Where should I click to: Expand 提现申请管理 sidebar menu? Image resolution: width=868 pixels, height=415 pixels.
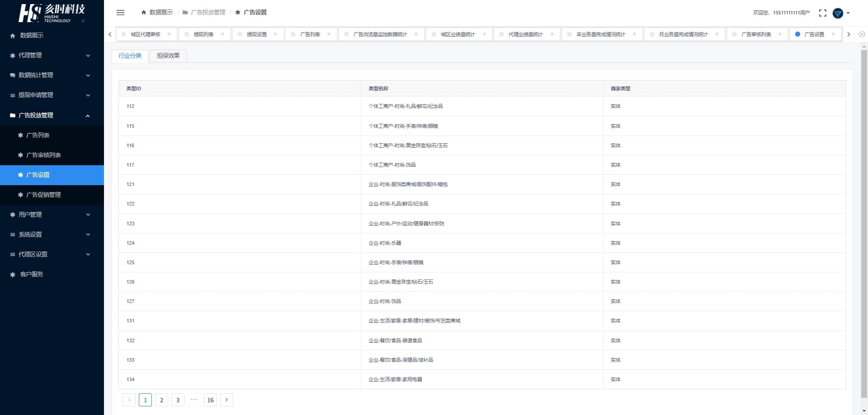(52, 95)
